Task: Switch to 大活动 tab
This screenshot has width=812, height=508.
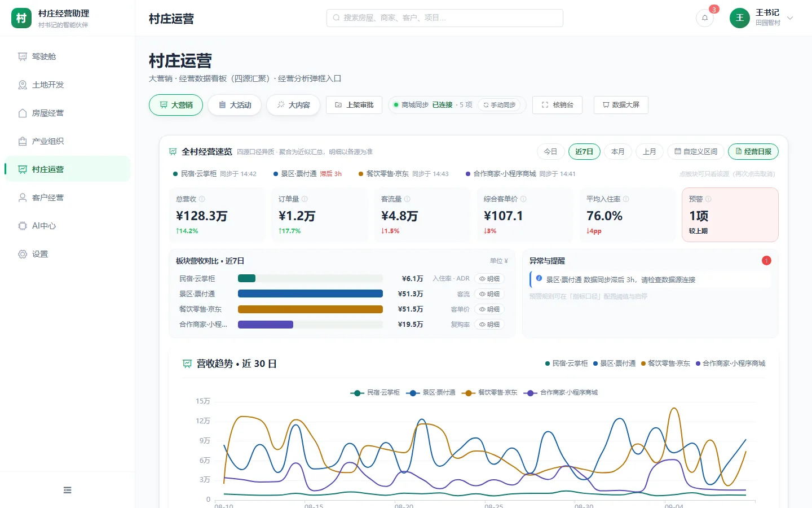Action: click(x=235, y=105)
